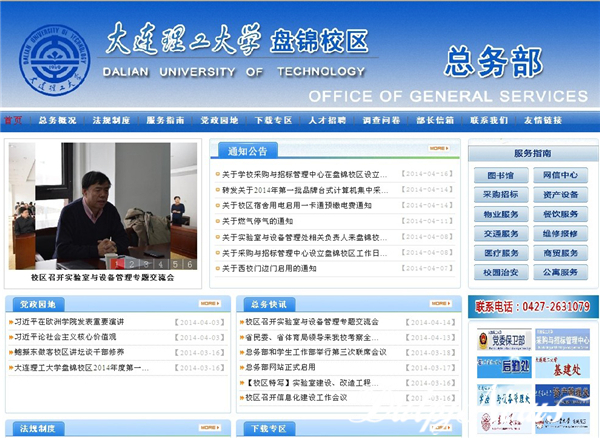The height and width of the screenshot is (438, 600).
Task: Open article 鲍振东做客校区讲坛谈干部修养
Action: (x=69, y=352)
